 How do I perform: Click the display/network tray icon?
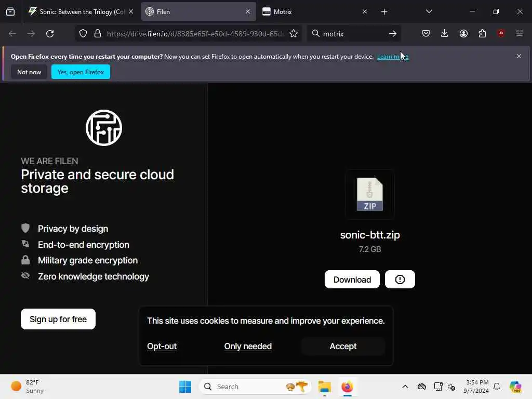[x=438, y=387]
